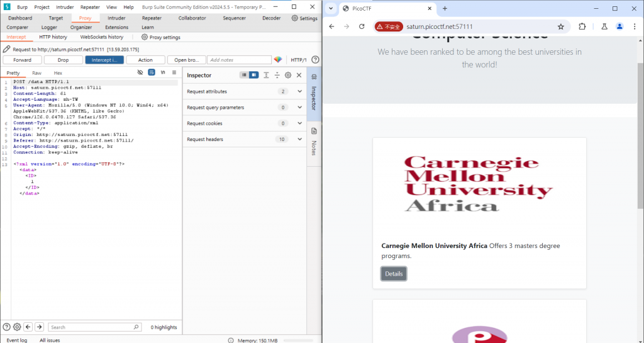Reload the PicoCTF page in Chrome
Viewport: 644px width, 343px height.
[x=362, y=26]
